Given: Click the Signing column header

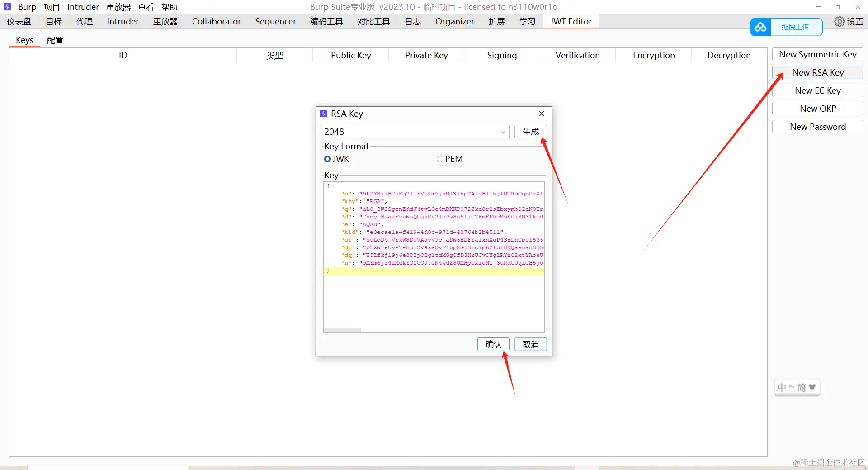Looking at the screenshot, I should [x=502, y=55].
